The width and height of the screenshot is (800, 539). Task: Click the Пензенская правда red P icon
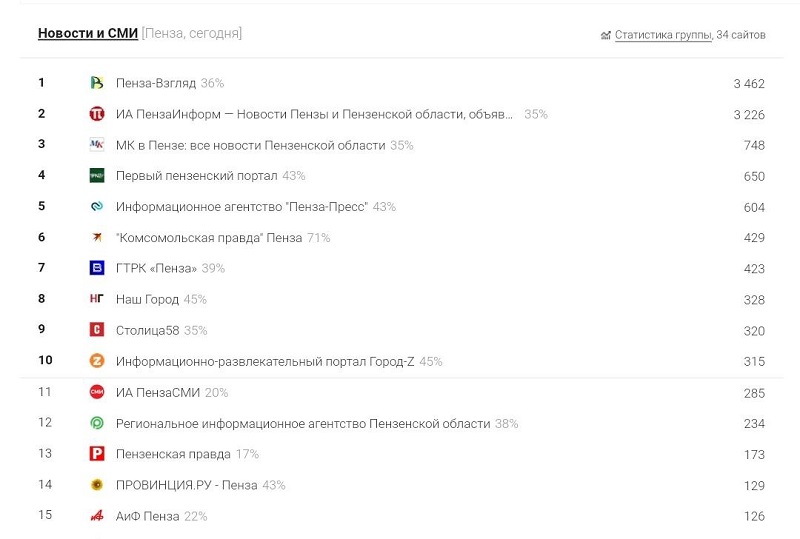97,454
